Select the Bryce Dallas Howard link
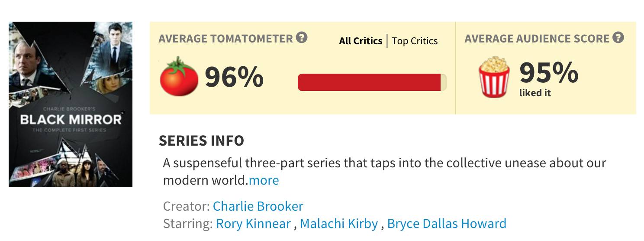 (x=447, y=224)
